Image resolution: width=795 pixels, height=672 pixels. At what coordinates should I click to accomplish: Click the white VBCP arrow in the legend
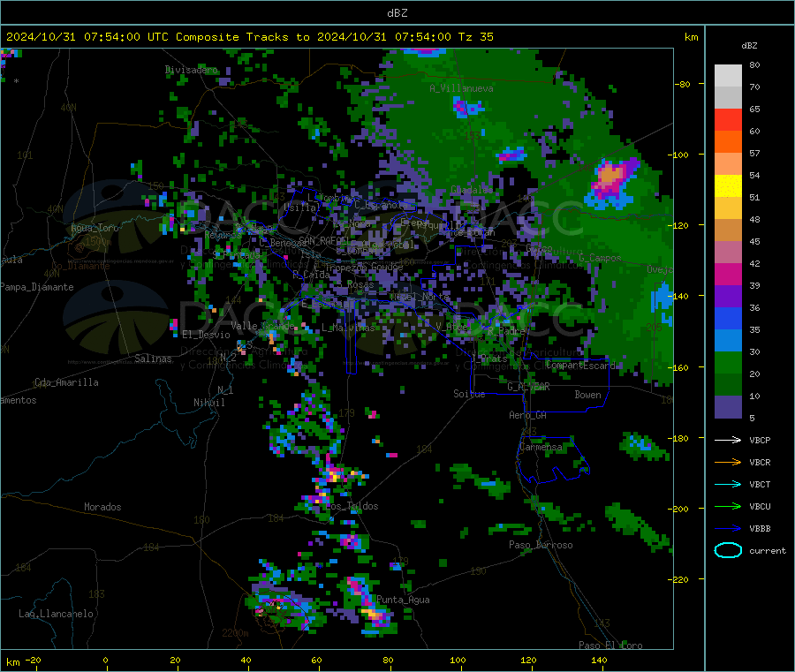coord(728,440)
